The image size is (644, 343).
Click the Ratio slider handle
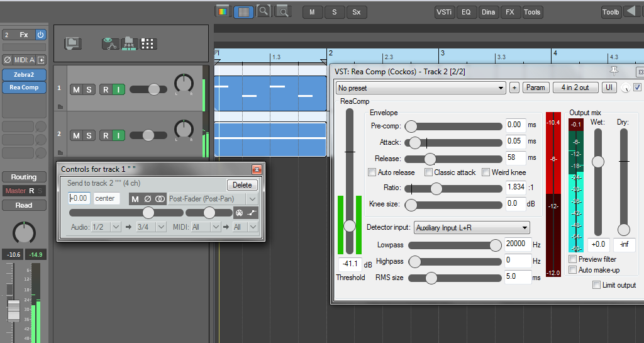point(436,189)
